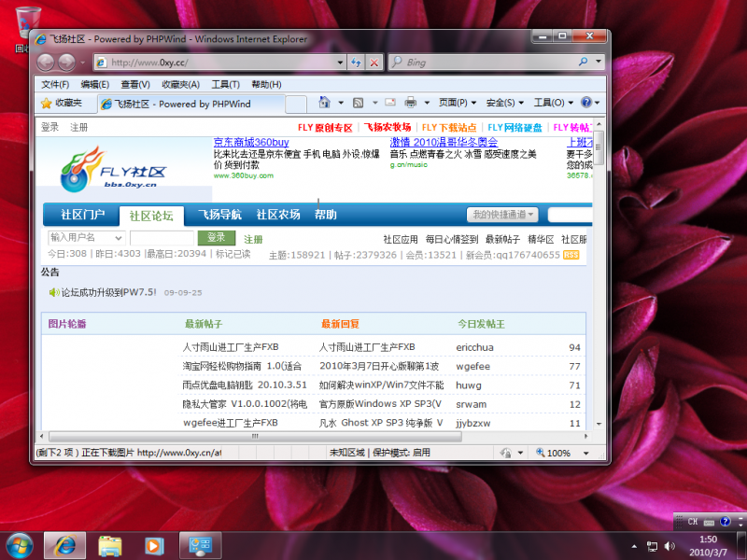
Task: Click the IE Forward navigation button
Action: tap(66, 62)
